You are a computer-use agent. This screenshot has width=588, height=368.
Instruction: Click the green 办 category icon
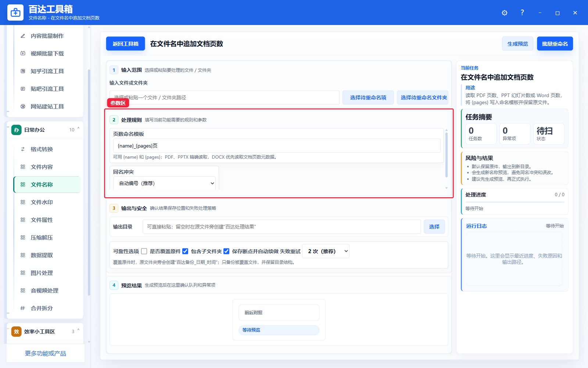point(16,130)
